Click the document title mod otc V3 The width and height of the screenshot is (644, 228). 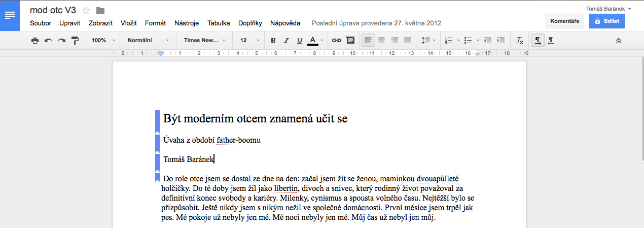coord(53,10)
